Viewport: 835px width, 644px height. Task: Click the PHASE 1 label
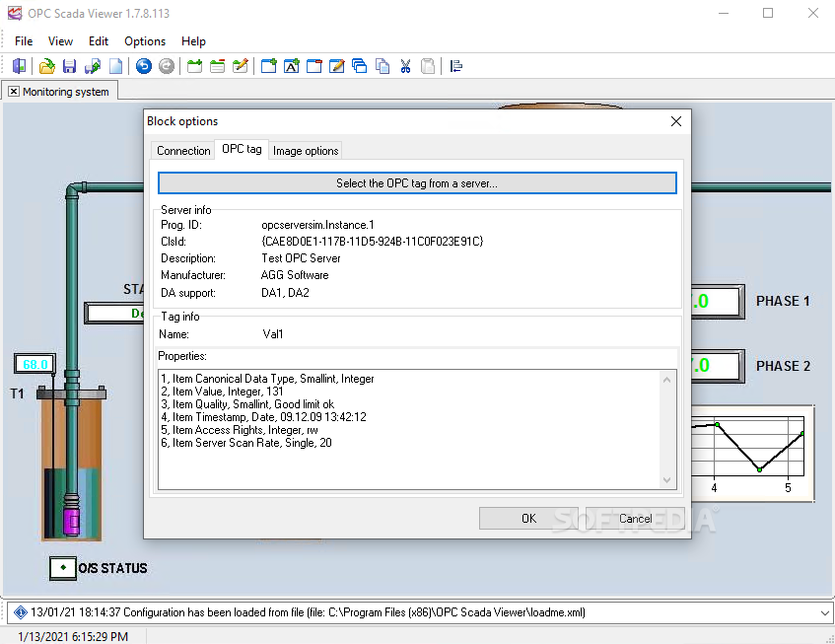[783, 301]
